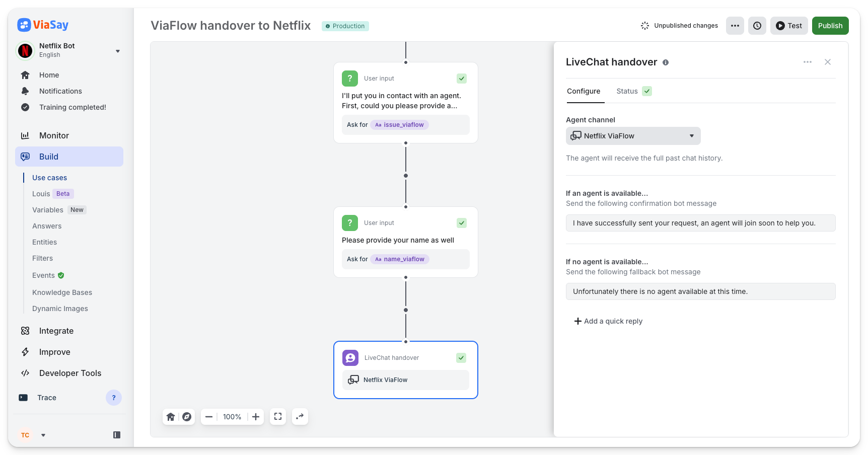
Task: Click the green question icon on issue node
Action: click(350, 79)
